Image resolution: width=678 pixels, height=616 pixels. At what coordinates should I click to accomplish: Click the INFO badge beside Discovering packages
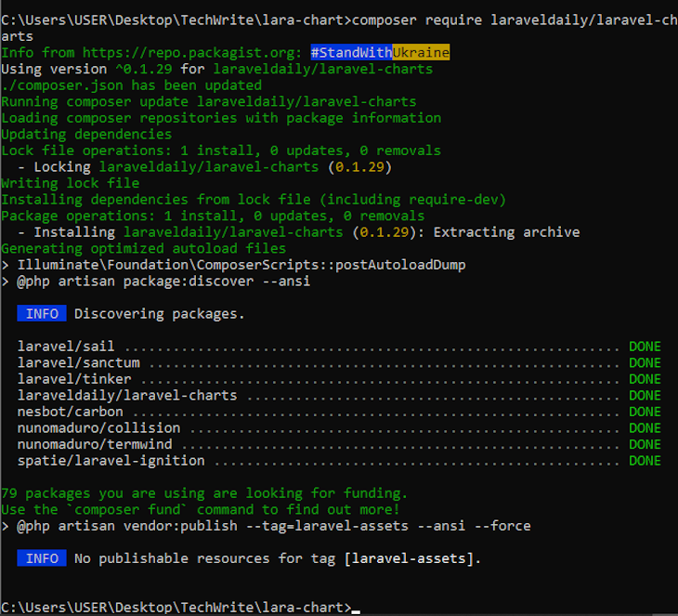[x=42, y=314]
